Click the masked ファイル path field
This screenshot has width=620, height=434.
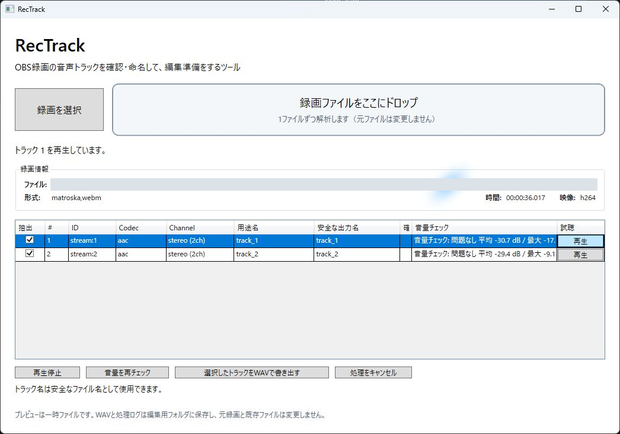point(324,184)
